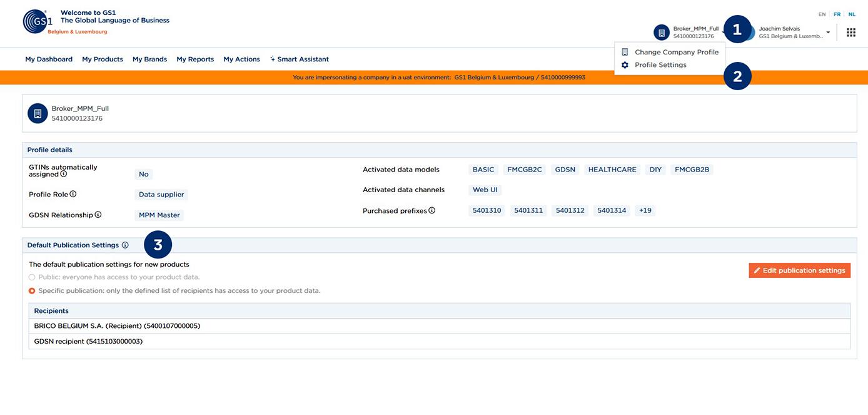Click the prefix tag 5401310
This screenshot has height=415, width=868.
click(487, 210)
